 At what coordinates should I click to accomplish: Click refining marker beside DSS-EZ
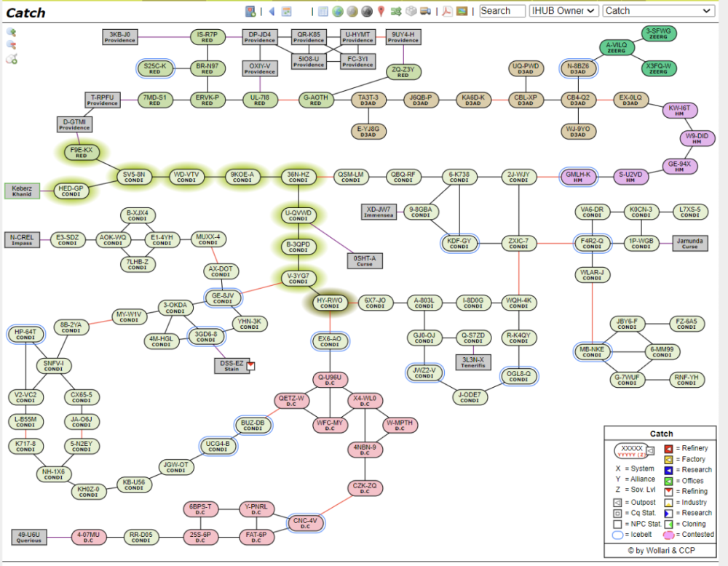[251, 365]
